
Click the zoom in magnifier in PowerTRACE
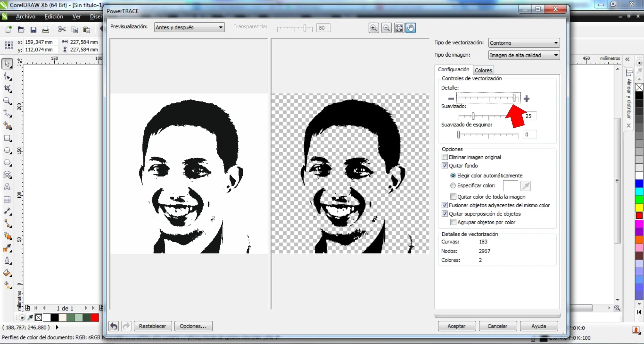374,28
